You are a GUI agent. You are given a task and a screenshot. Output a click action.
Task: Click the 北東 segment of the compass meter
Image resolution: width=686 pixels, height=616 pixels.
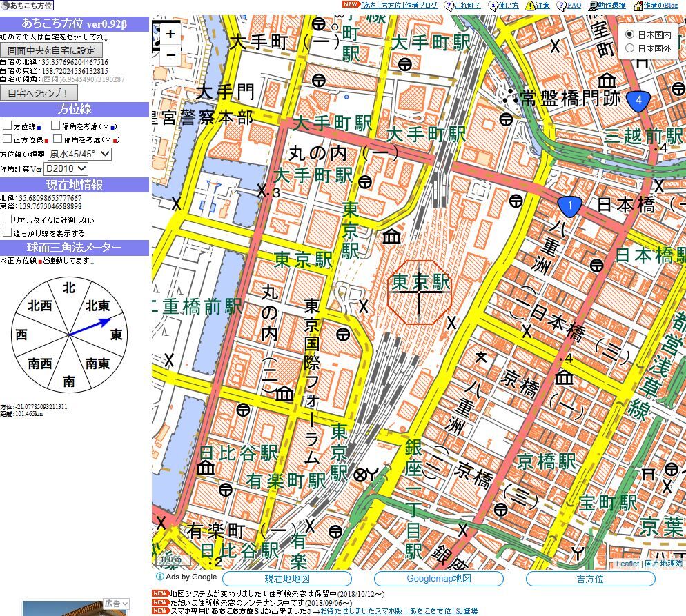pos(97,306)
